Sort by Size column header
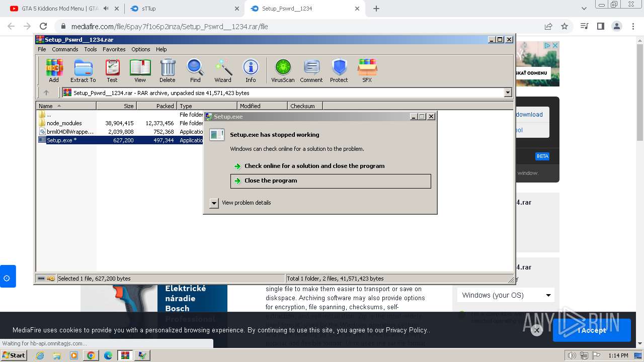 (117, 106)
